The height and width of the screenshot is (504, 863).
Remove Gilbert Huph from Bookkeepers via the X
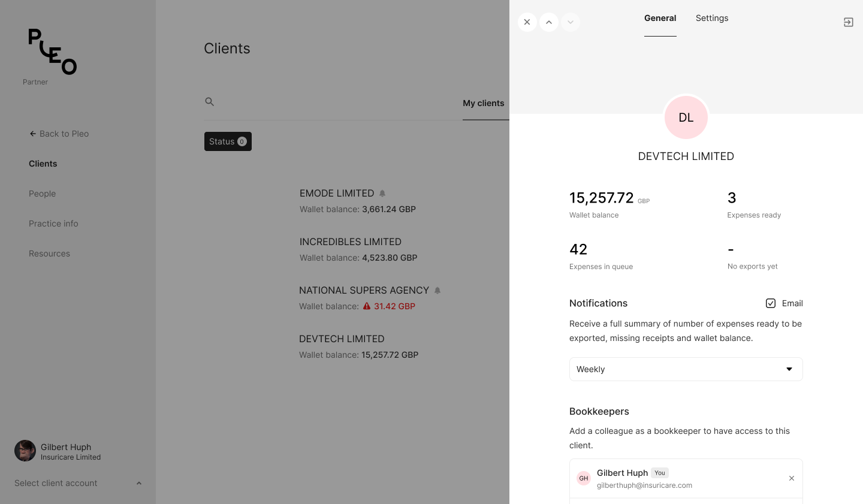791,478
